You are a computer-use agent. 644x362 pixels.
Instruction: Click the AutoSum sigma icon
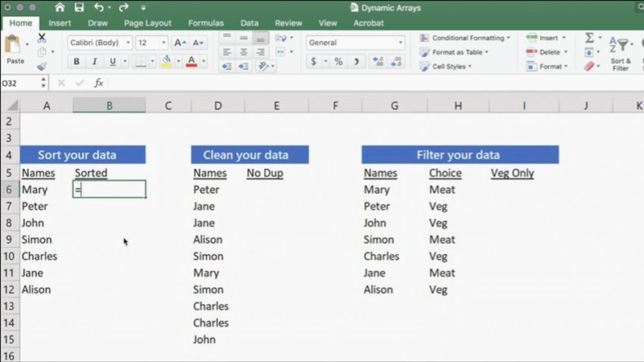588,38
